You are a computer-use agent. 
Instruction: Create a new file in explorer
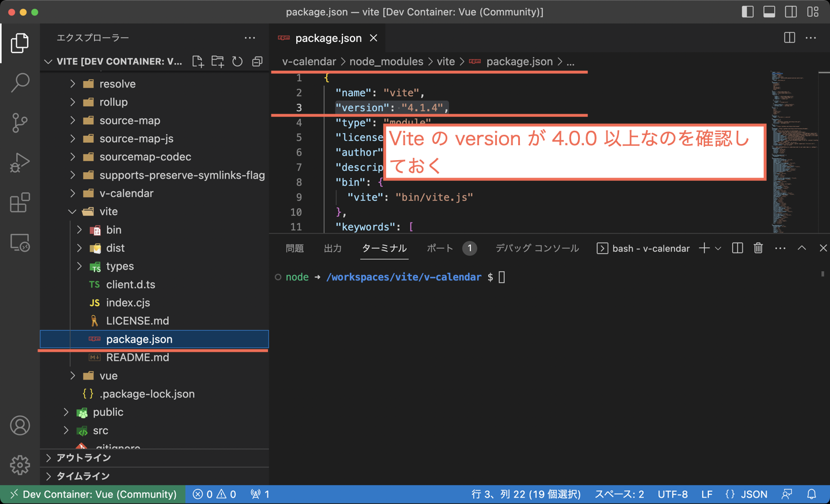198,62
